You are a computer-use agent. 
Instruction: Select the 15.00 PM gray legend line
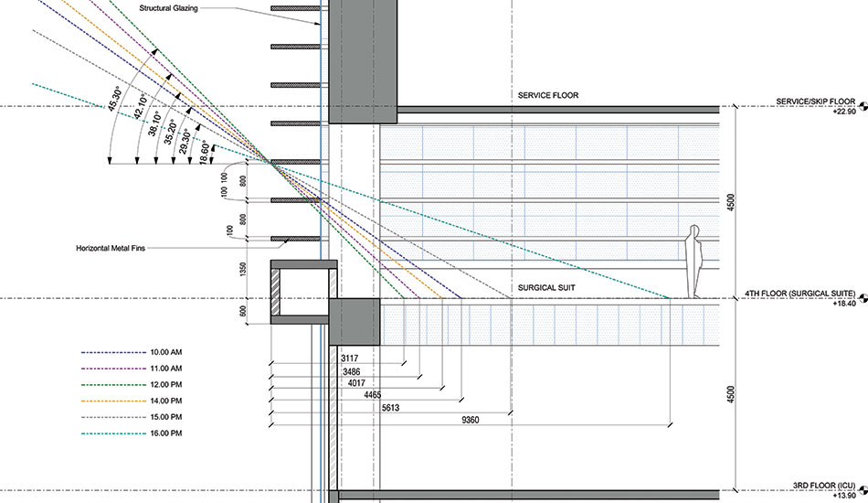pyautogui.click(x=112, y=417)
